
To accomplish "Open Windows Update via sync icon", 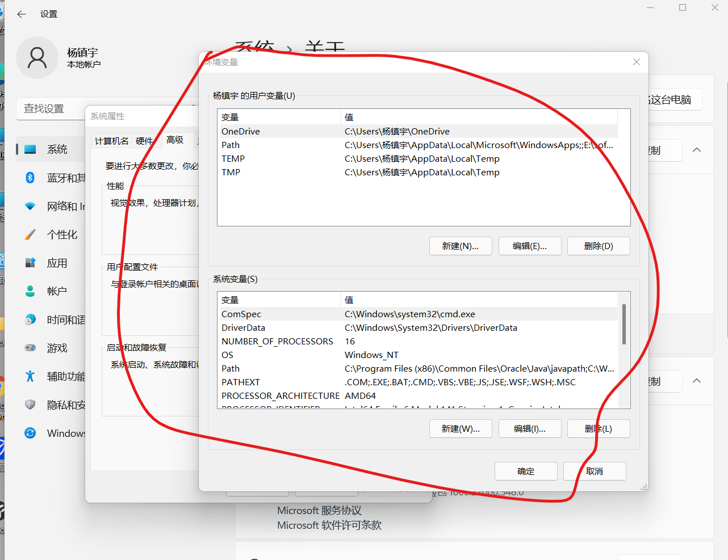I will click(30, 433).
